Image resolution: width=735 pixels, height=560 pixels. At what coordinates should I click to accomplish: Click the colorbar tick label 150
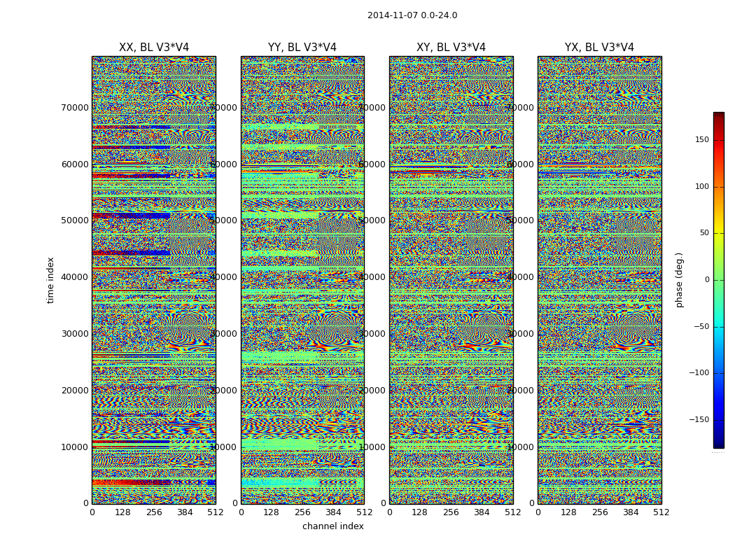tap(702, 139)
